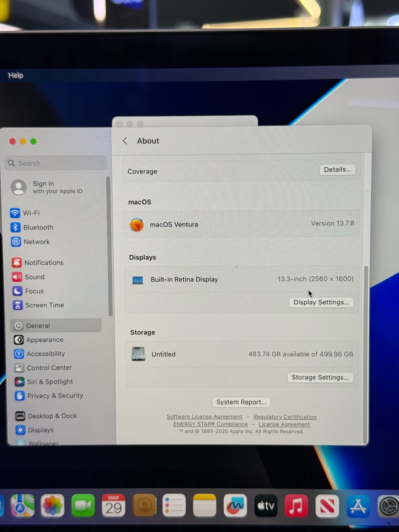The image size is (399, 532).
Task: Open Screen Time settings
Action: (x=38, y=305)
